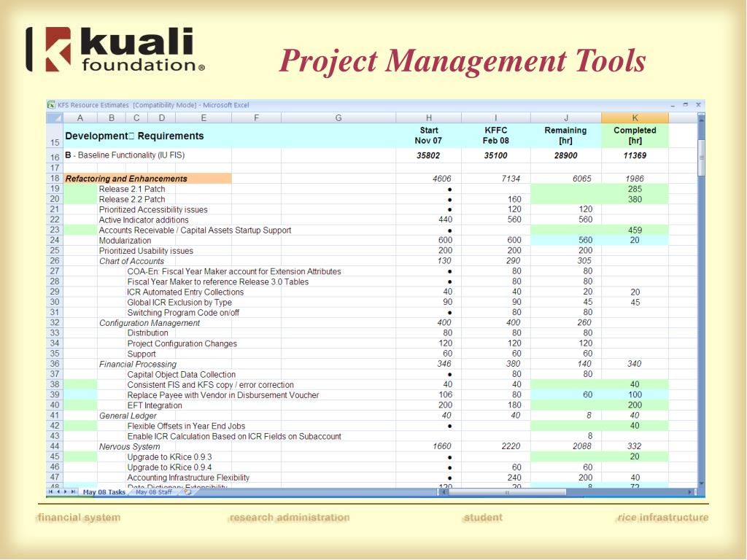Select column B header
Image resolution: width=747 pixels, height=560 pixels.
(112, 117)
